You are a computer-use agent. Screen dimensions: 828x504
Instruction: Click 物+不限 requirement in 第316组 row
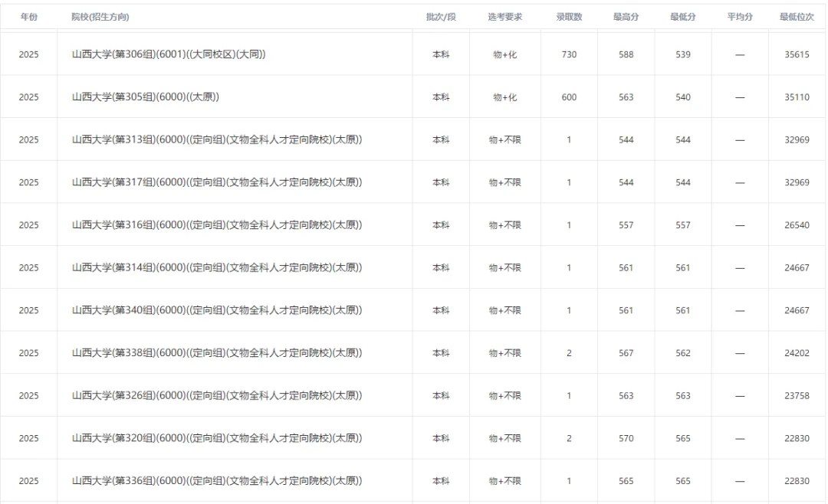[504, 225]
